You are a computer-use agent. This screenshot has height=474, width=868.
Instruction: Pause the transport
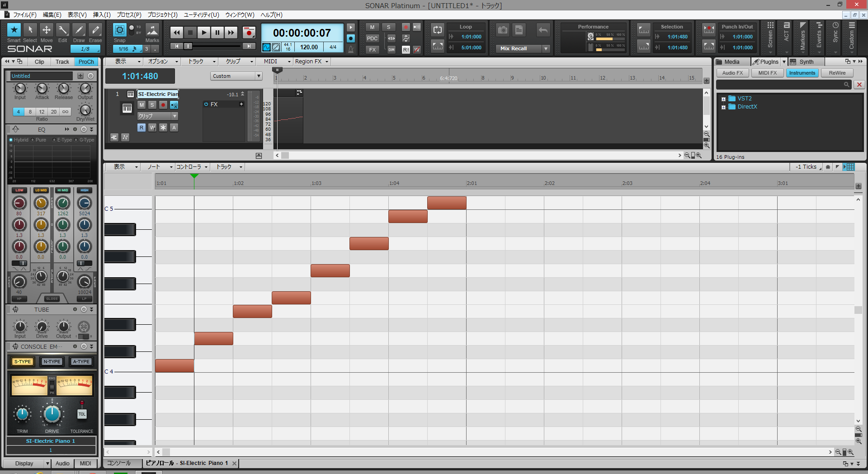pyautogui.click(x=217, y=33)
